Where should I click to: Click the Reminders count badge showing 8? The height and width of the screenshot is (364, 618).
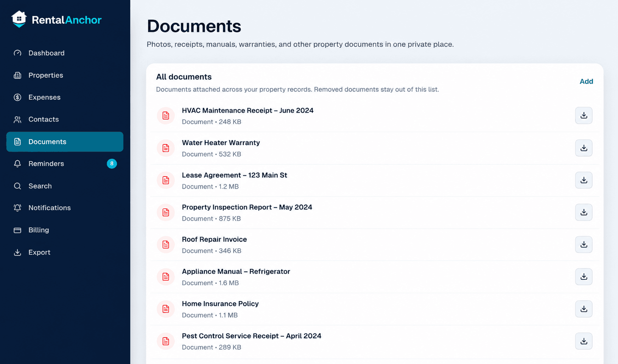112,164
